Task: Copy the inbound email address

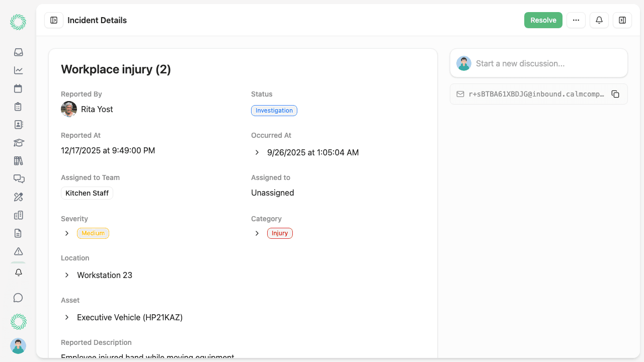Action: 615,94
